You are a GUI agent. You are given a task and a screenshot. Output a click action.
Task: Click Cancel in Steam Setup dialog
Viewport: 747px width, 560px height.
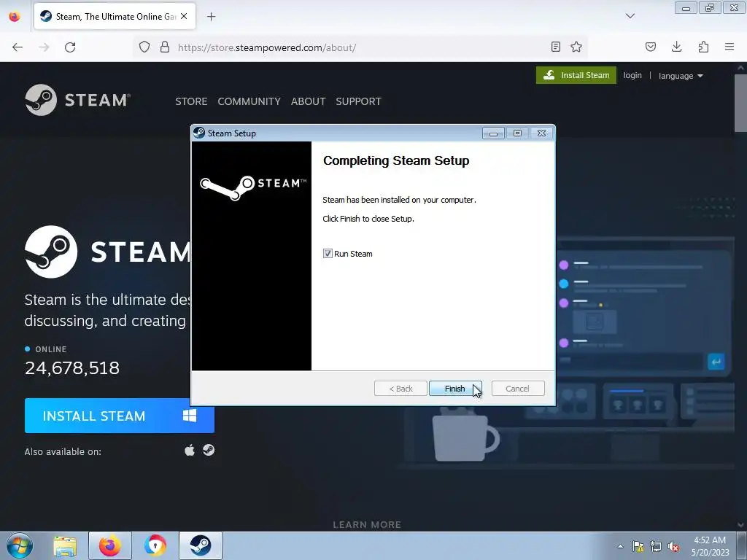click(517, 389)
